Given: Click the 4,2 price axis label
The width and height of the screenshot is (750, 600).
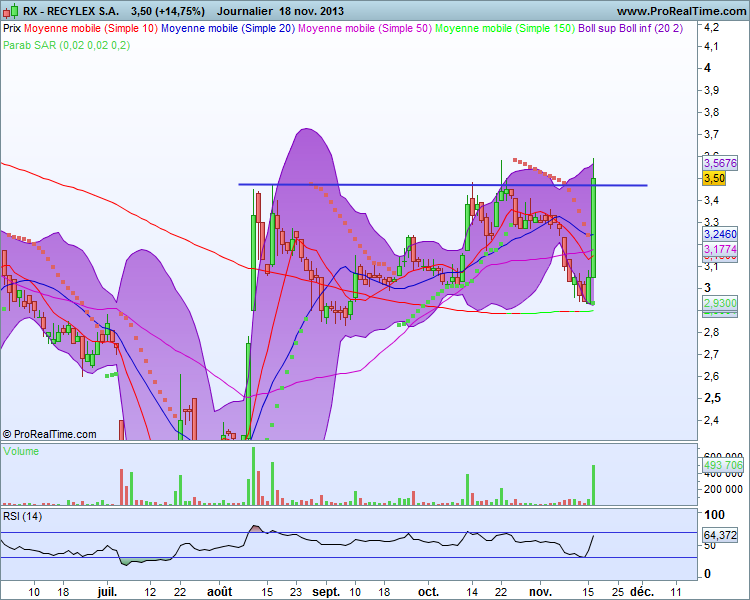Looking at the screenshot, I should (x=711, y=27).
